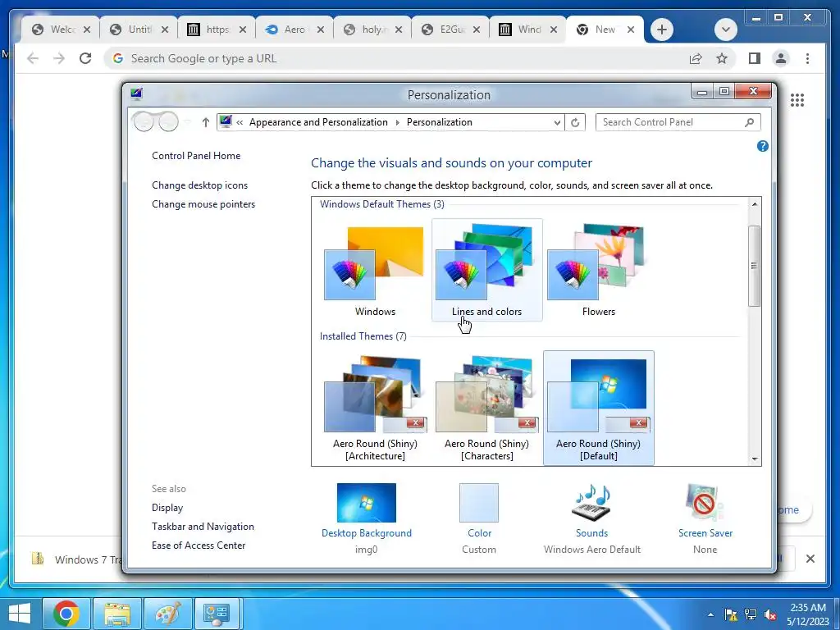The width and height of the screenshot is (840, 630).
Task: Click the theme list scrollbar thumb
Action: coord(755,266)
